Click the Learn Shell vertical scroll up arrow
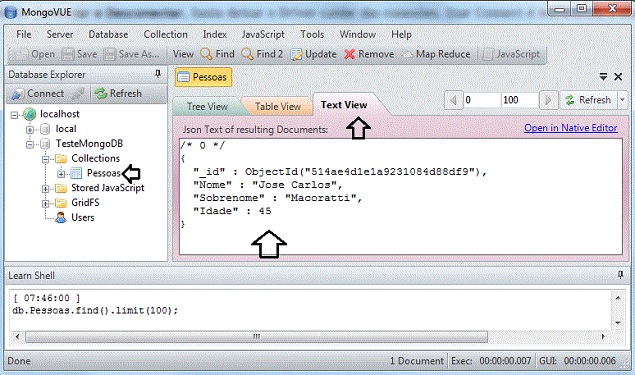 click(x=618, y=298)
